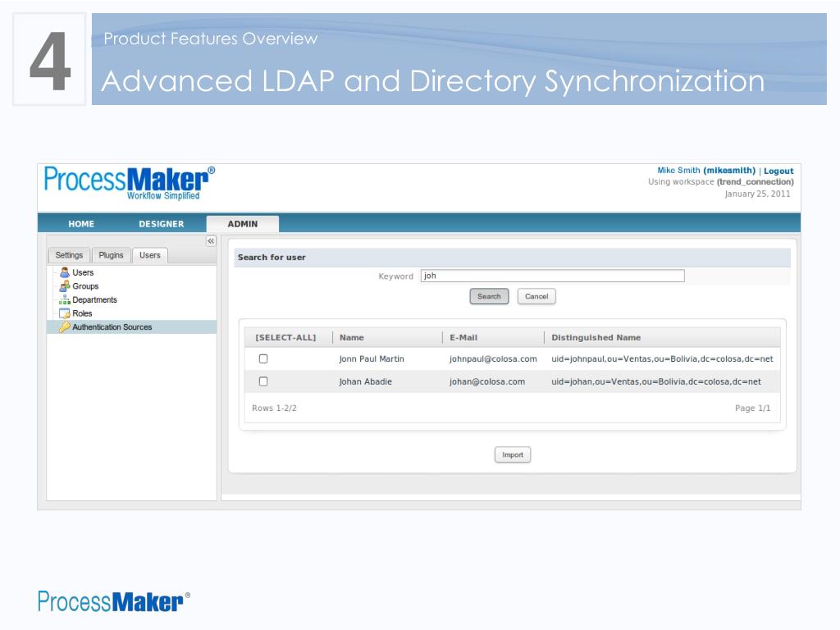
Task: Click the Import button
Action: [x=513, y=454]
